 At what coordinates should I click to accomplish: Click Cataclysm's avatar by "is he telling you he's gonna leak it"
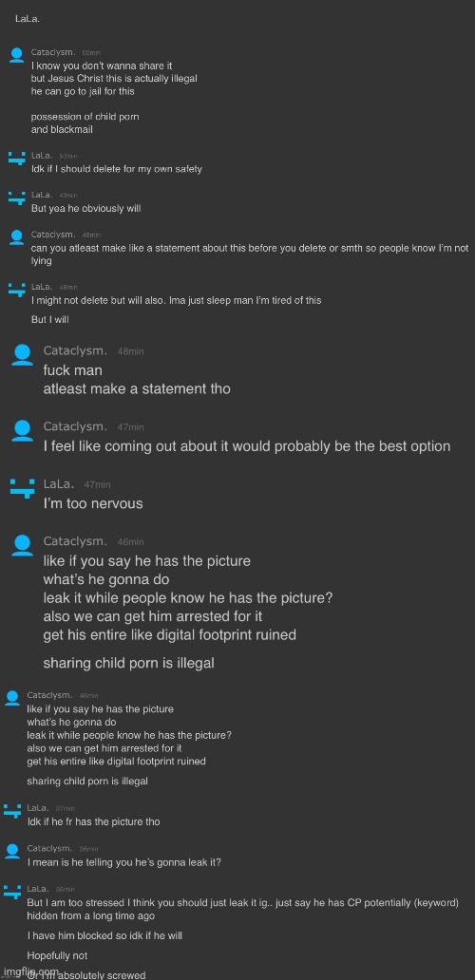point(12,851)
